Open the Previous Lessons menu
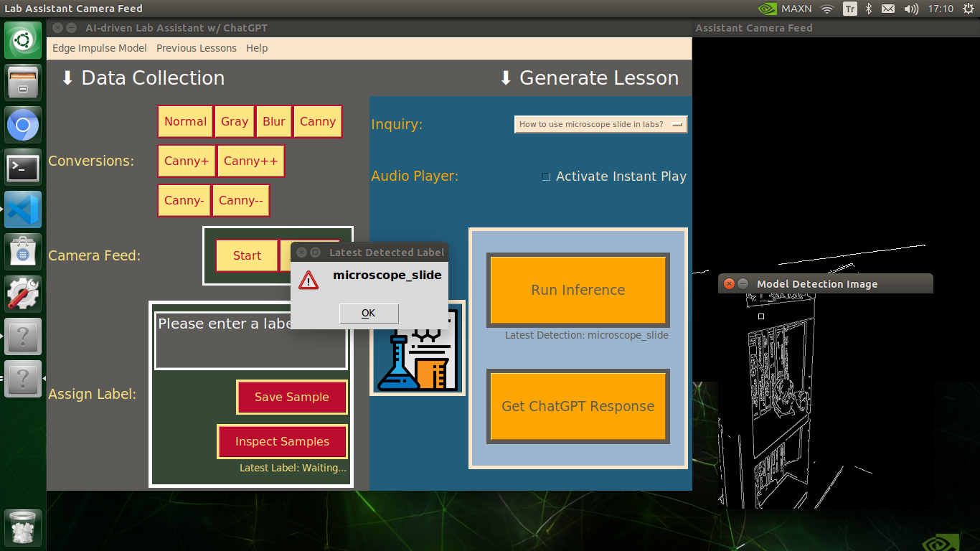The image size is (980, 551). pos(196,48)
